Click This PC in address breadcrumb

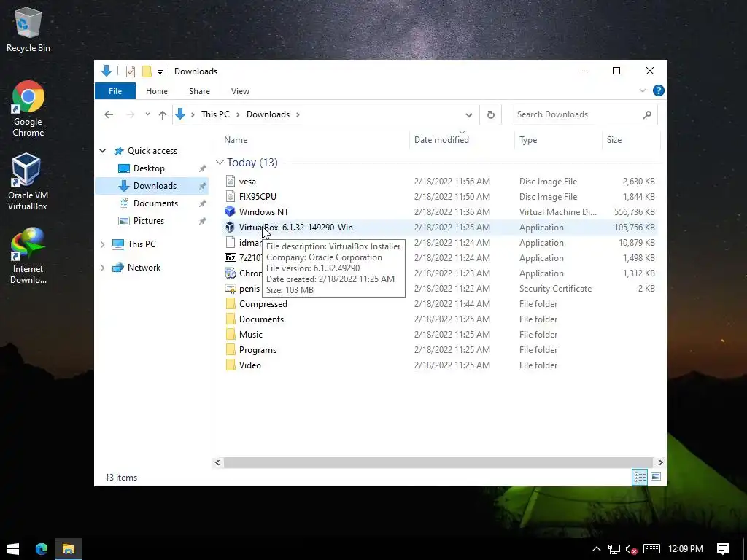(x=215, y=114)
